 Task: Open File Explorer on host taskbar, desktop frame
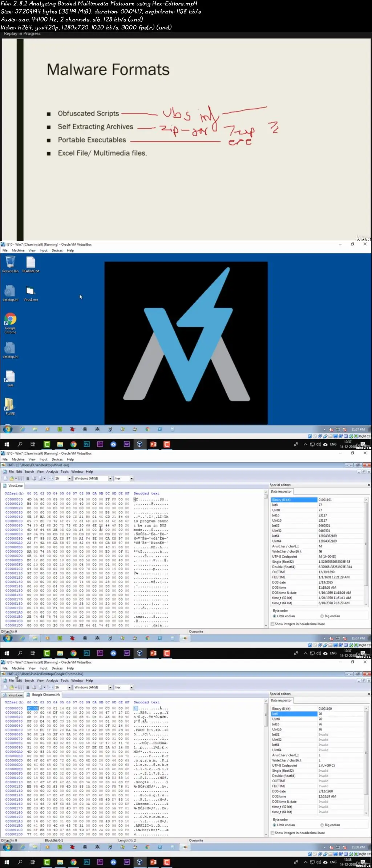pyautogui.click(x=60, y=444)
